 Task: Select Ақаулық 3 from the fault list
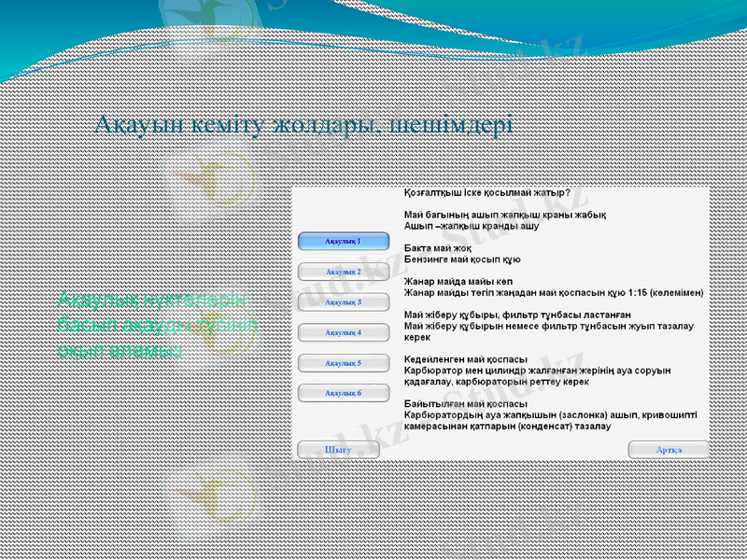coord(344,301)
